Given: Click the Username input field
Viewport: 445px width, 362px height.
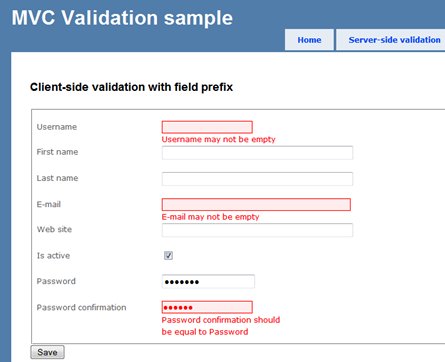Looking at the screenshot, I should tap(207, 127).
